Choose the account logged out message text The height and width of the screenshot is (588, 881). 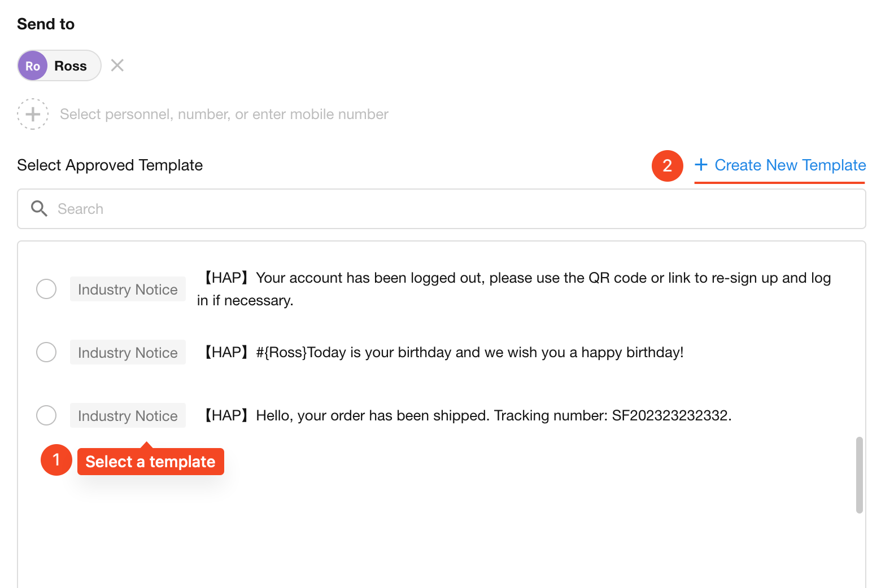click(514, 289)
